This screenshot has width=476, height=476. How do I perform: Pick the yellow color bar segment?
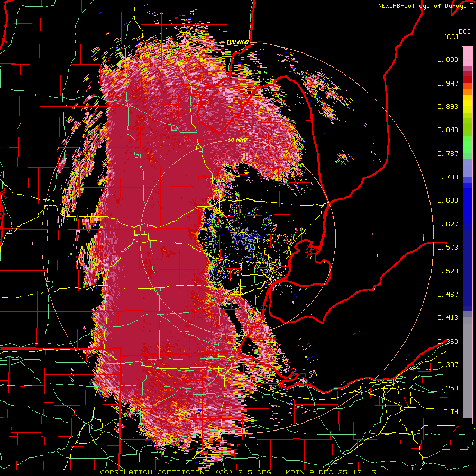pos(467,104)
